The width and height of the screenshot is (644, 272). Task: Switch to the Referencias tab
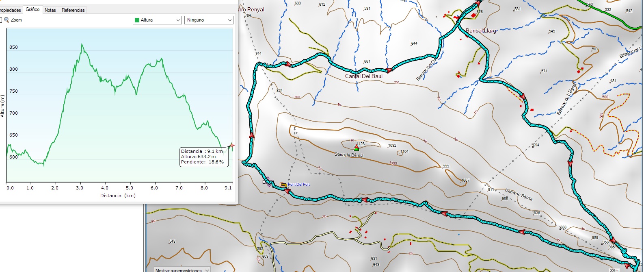[x=73, y=10]
